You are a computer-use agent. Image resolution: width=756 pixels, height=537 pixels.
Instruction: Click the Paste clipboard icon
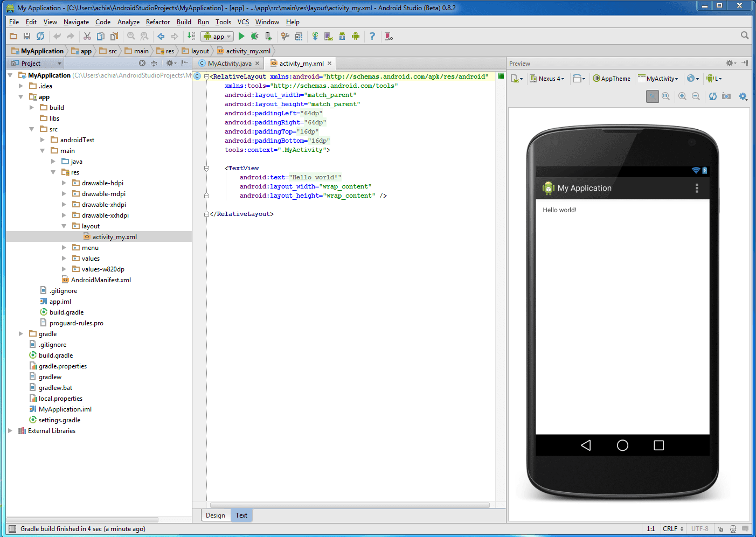pos(114,36)
